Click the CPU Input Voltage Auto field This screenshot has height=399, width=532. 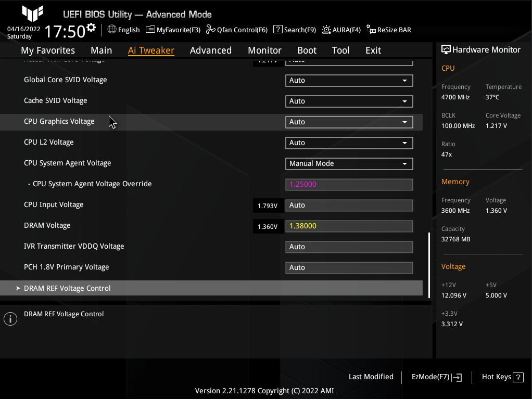pos(349,205)
